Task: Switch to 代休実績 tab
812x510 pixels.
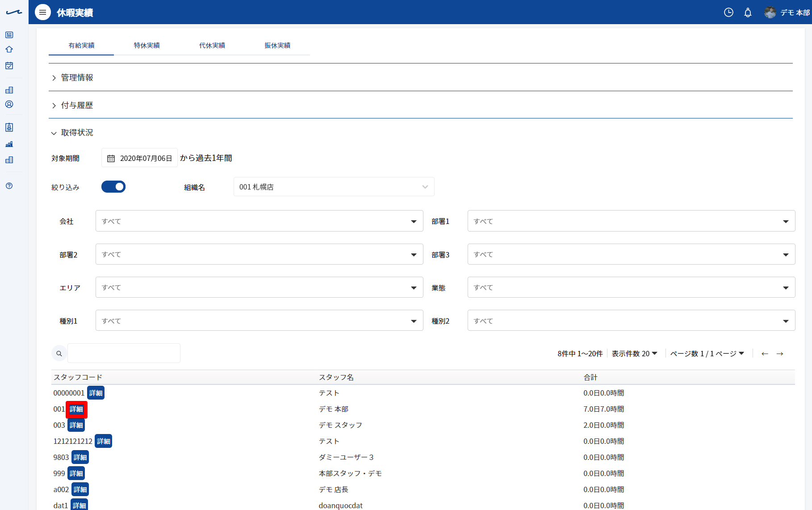Action: (x=212, y=45)
